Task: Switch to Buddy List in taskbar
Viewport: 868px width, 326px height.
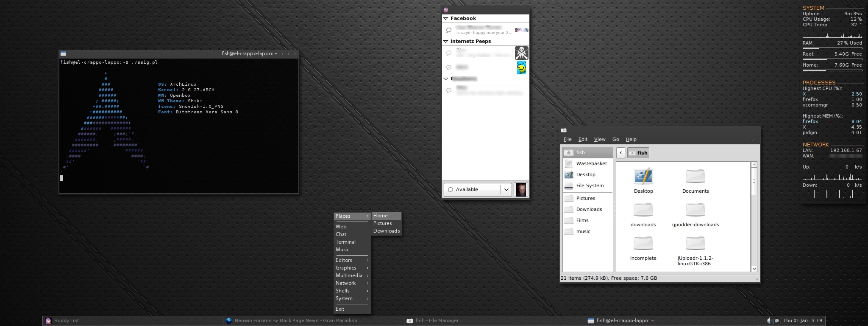Action: (x=67, y=321)
